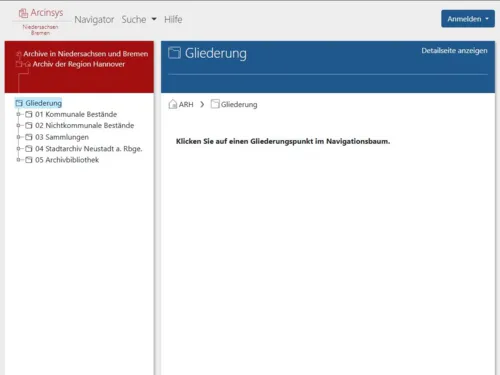Click the Detailseite anzeigen link
The width and height of the screenshot is (500, 375).
[x=454, y=51]
